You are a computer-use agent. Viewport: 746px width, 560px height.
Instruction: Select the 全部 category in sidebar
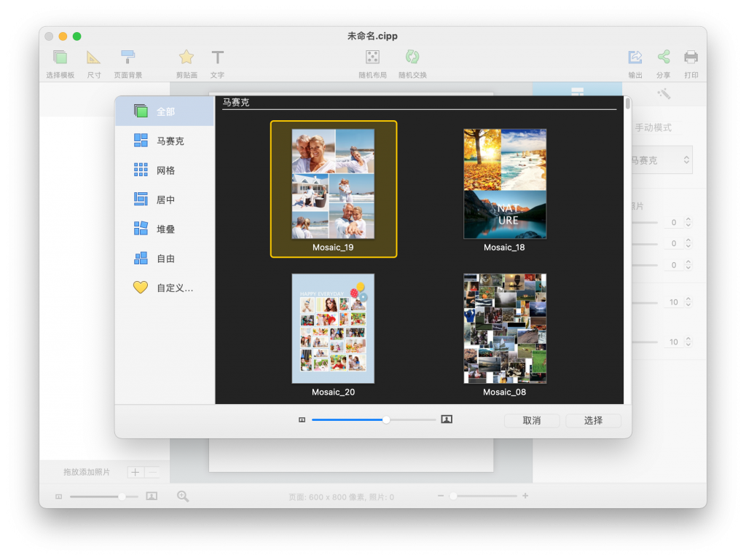165,111
